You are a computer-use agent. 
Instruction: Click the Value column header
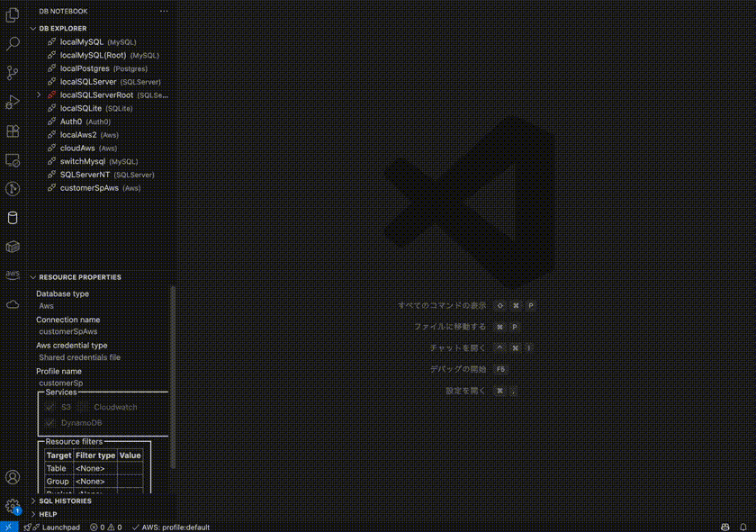130,455
